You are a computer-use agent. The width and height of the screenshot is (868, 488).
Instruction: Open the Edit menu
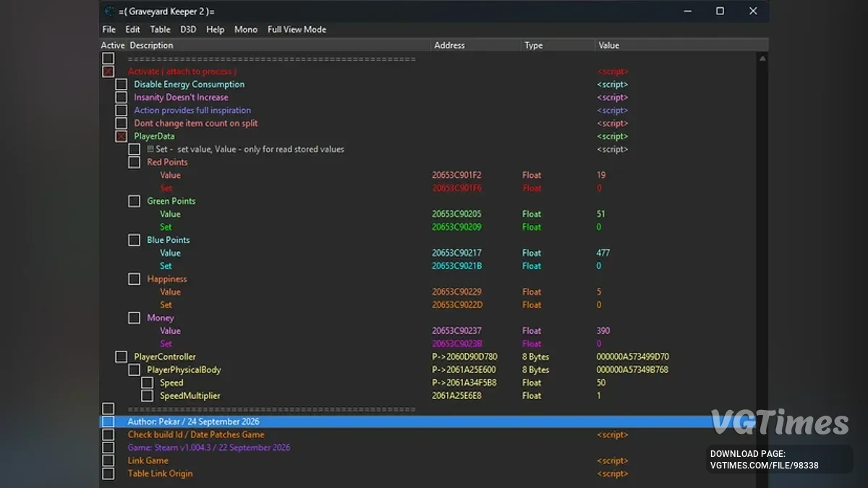click(x=132, y=30)
